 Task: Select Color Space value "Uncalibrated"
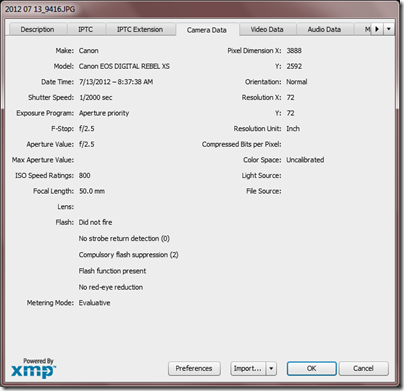pyautogui.click(x=305, y=160)
